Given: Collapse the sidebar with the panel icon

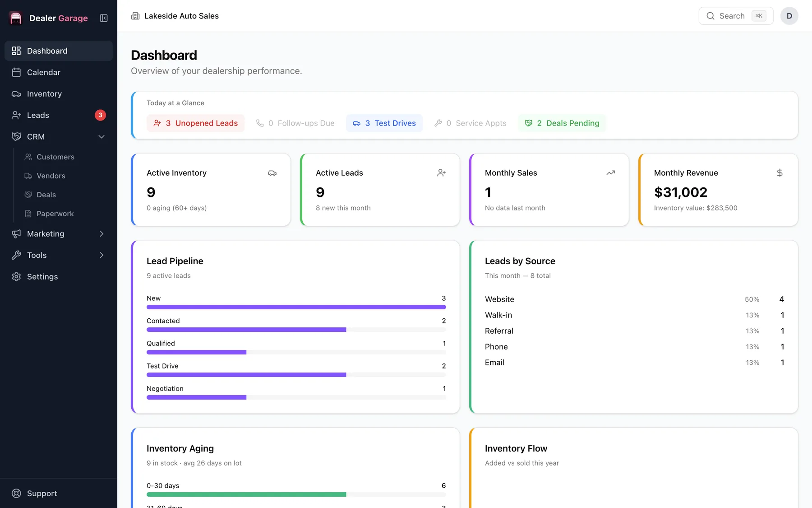Looking at the screenshot, I should [104, 18].
